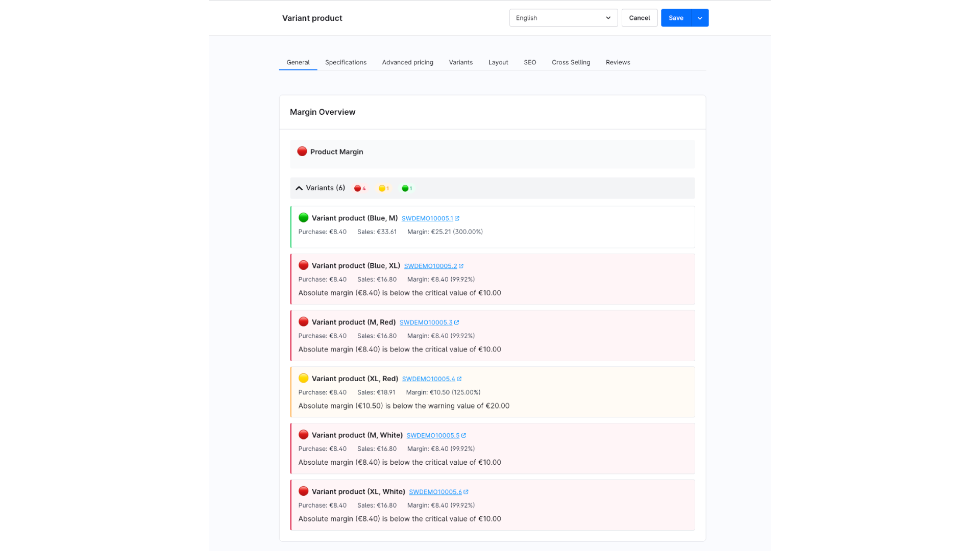980x551 pixels.
Task: Click the Cancel button
Action: (639, 18)
